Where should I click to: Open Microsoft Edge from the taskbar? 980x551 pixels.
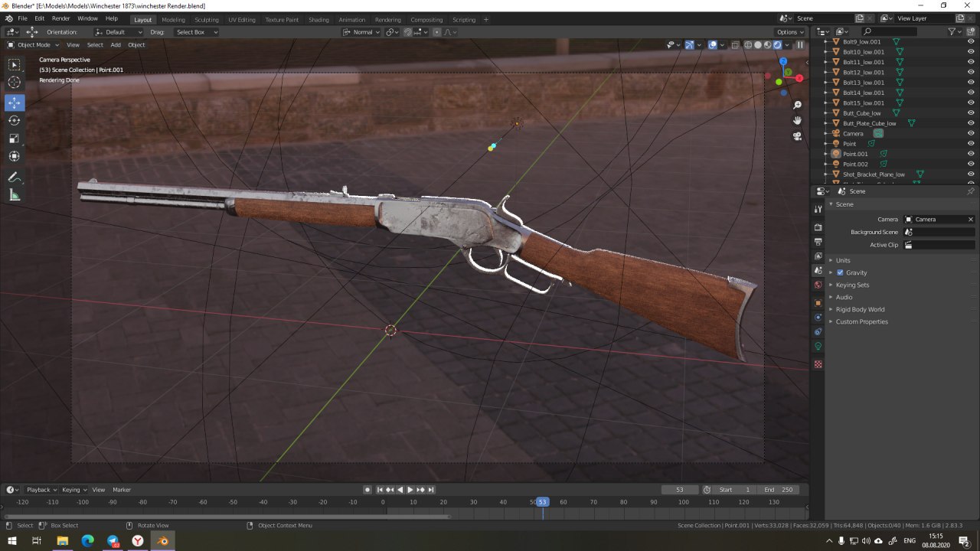point(87,541)
